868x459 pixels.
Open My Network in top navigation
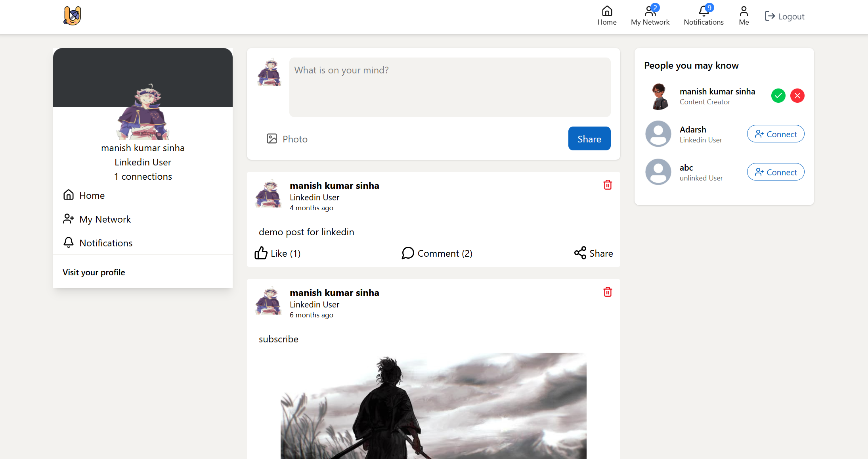(x=650, y=16)
